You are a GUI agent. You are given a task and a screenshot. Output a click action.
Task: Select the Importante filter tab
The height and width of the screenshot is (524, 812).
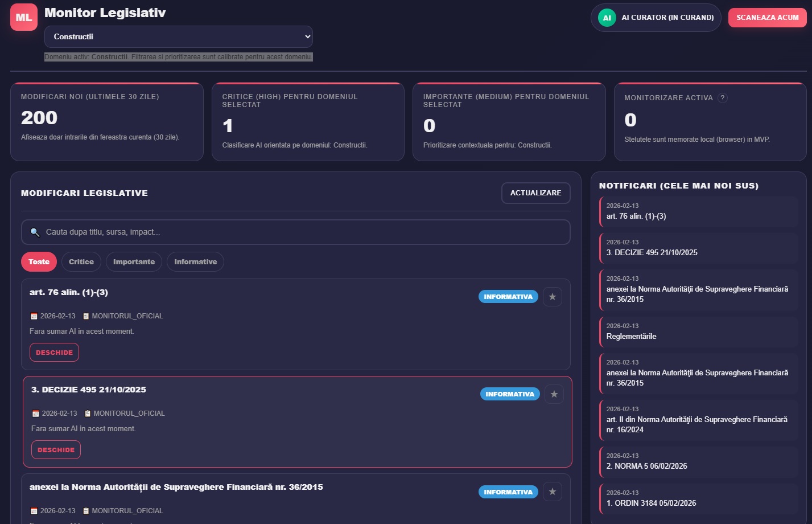[134, 262]
